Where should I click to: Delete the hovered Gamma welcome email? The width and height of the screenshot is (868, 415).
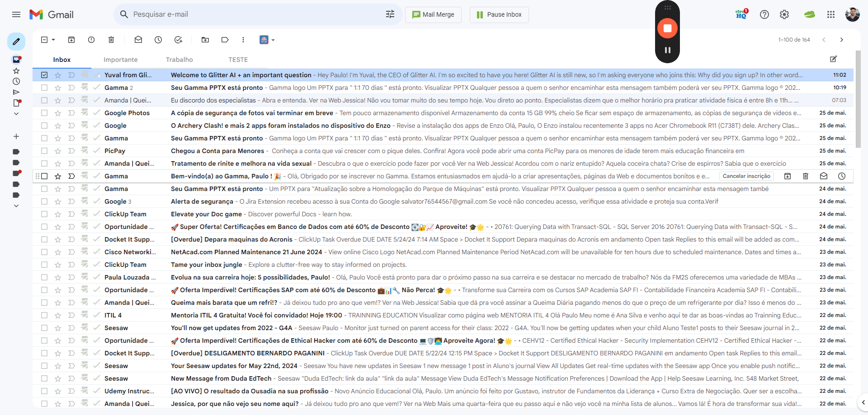[x=806, y=176]
